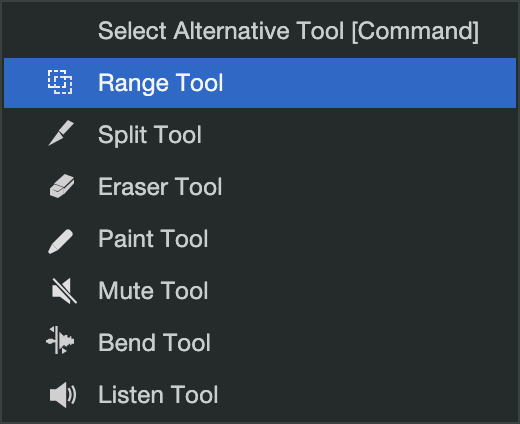Click the Listen Tool speaker icon
520x424 pixels.
point(63,395)
